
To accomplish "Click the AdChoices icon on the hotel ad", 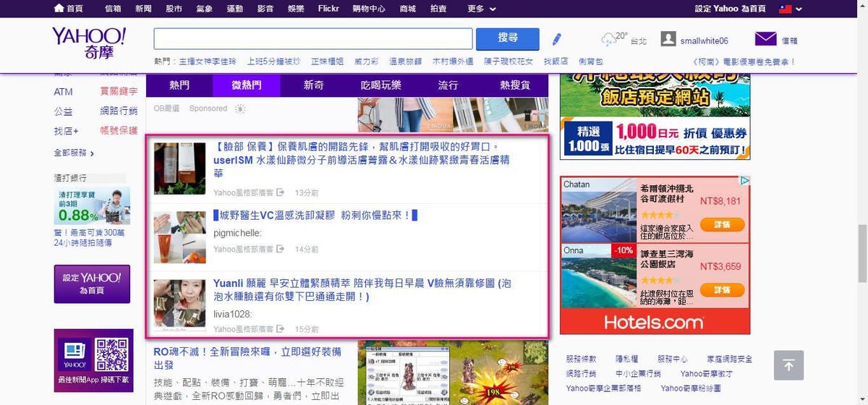I will point(744,182).
